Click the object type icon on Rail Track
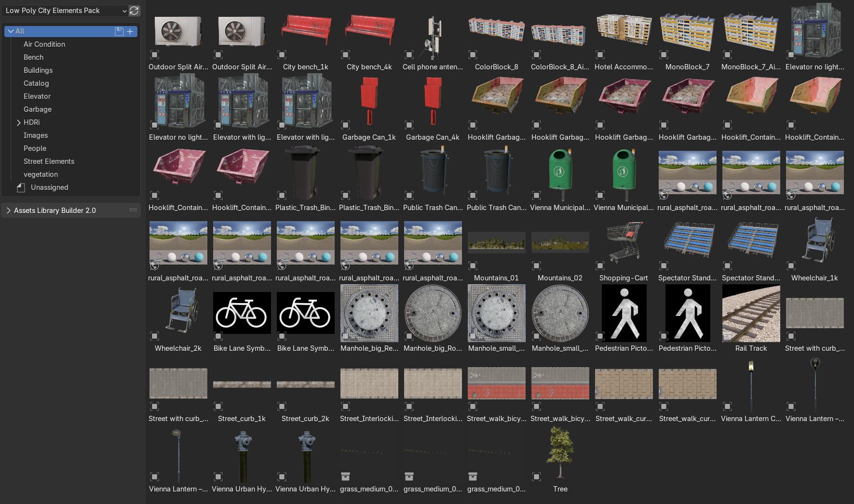 click(x=727, y=336)
